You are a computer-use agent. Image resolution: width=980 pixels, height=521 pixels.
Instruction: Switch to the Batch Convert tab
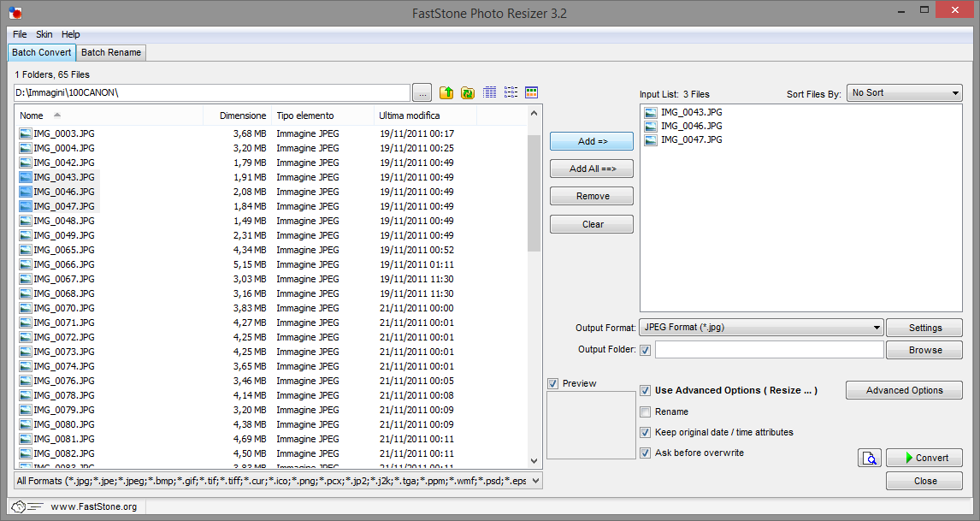(x=41, y=52)
